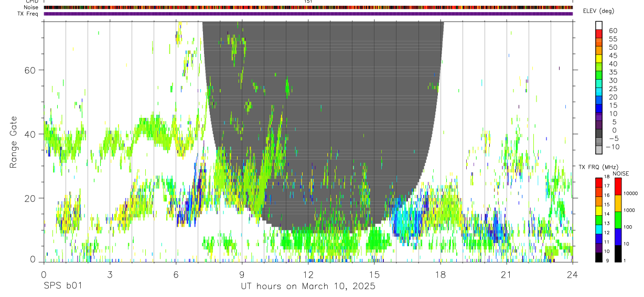This screenshot has height=297, width=644.
Task: Click the CPID value 151 at top
Action: 308,2
